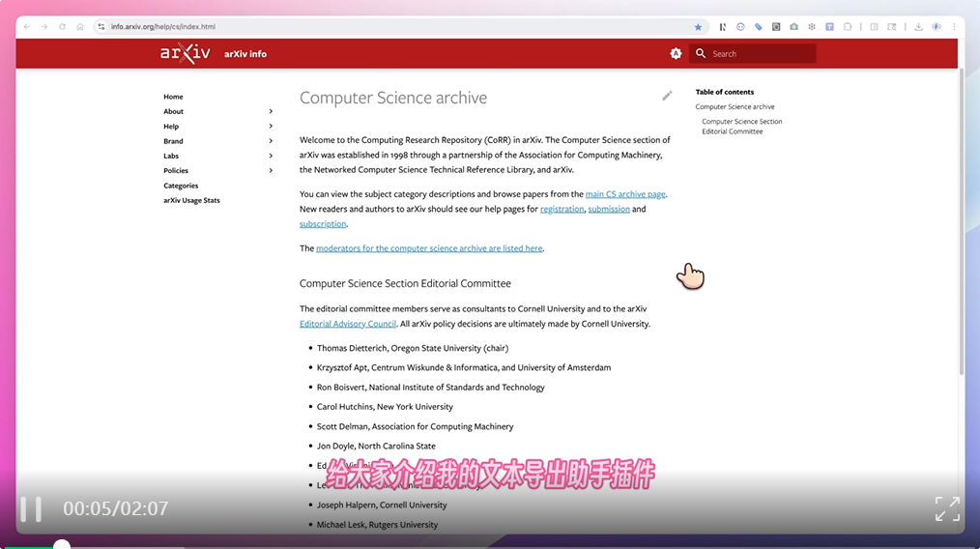
Task: Click the browser profile avatar
Action: (937, 27)
